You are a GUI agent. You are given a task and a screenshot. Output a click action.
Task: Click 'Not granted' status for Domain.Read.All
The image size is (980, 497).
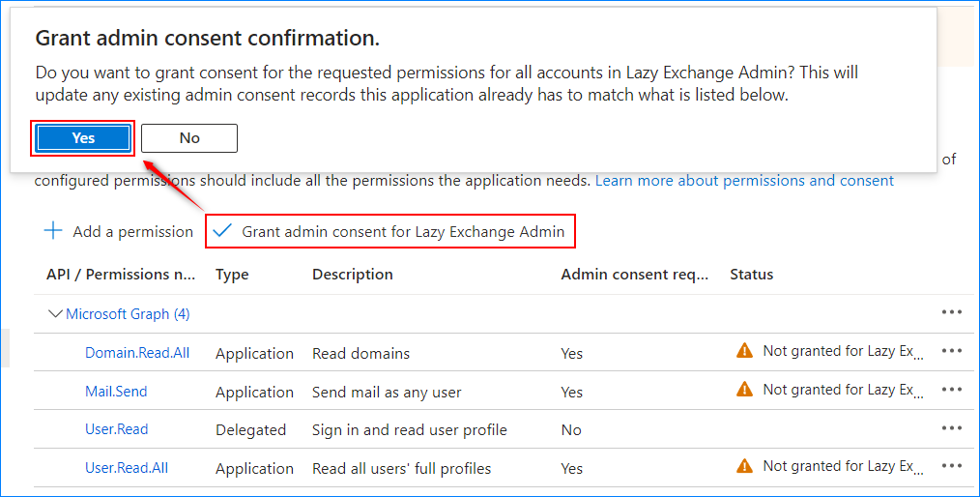(x=843, y=351)
